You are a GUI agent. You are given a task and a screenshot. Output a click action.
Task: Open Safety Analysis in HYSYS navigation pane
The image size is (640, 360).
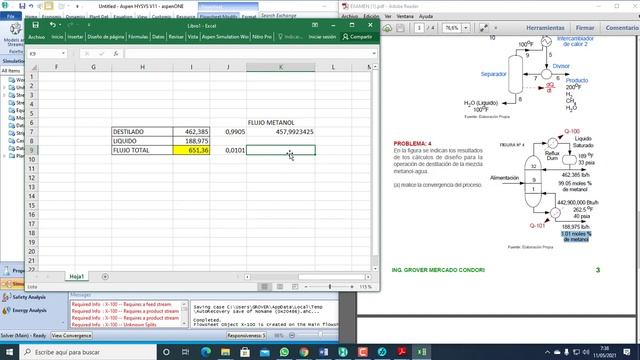pos(24,297)
